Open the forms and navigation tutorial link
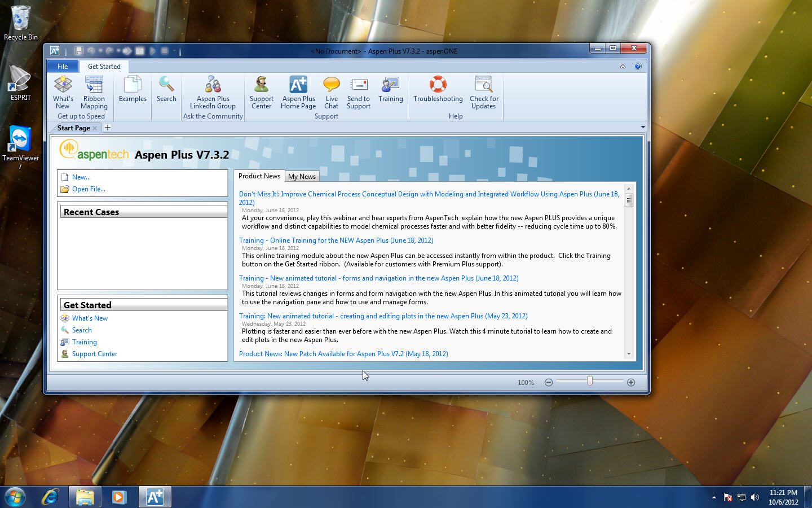This screenshot has height=508, width=812. [379, 278]
